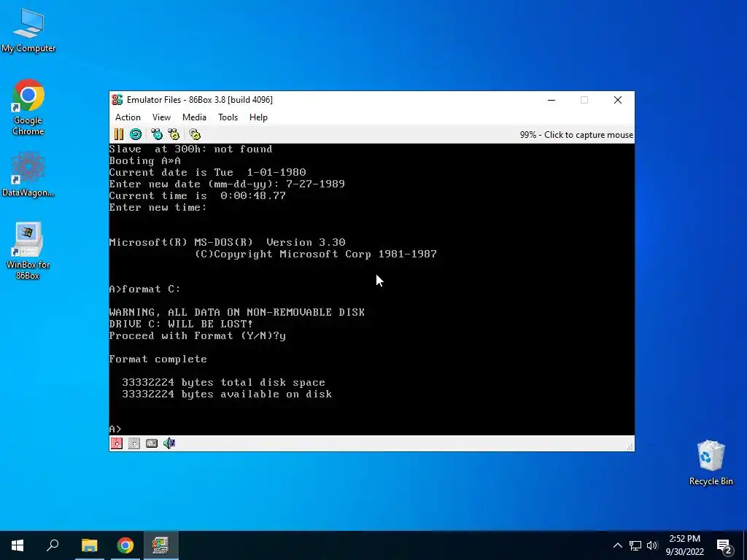
Task: Open the Help menu
Action: pos(258,117)
